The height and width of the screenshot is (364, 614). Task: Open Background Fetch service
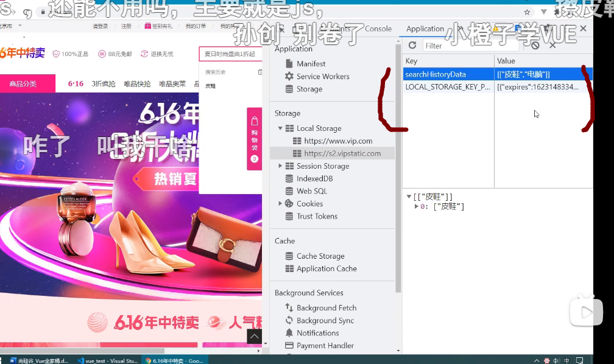326,308
